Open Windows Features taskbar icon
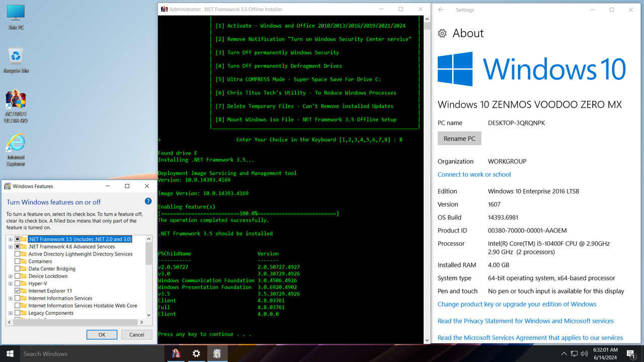644x362 pixels. pyautogui.click(x=217, y=353)
